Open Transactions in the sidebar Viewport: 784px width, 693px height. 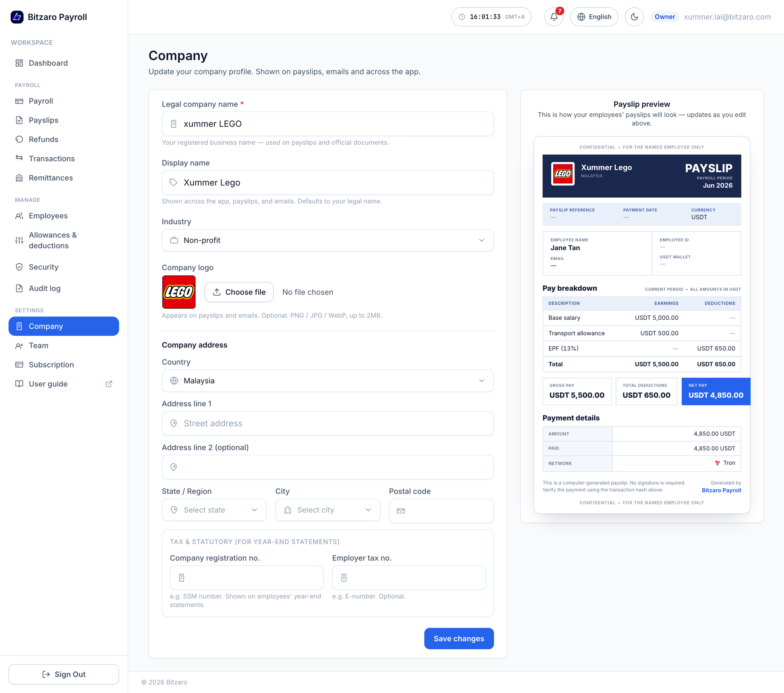point(64,159)
